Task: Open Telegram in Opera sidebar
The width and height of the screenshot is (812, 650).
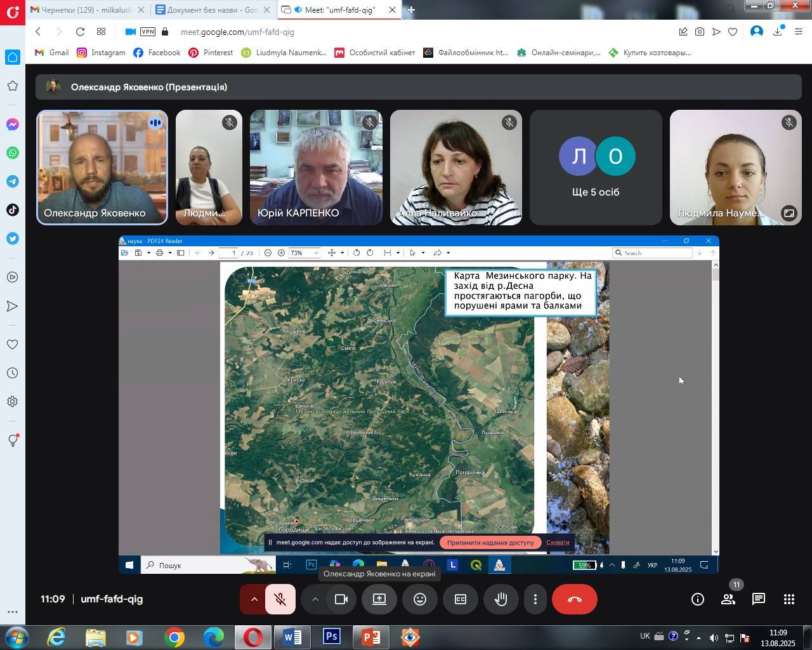Action: click(x=13, y=182)
